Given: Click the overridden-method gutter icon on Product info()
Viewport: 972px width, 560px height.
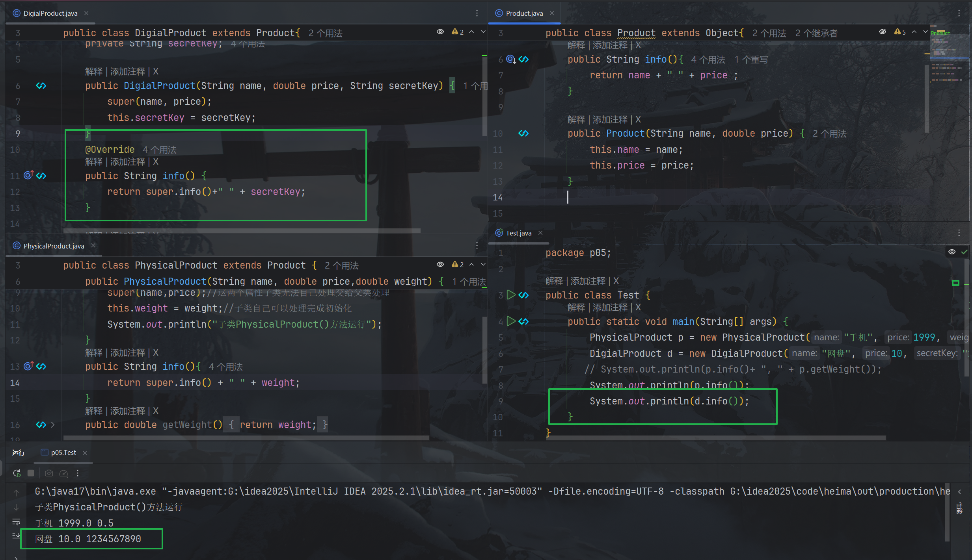Looking at the screenshot, I should (x=511, y=59).
